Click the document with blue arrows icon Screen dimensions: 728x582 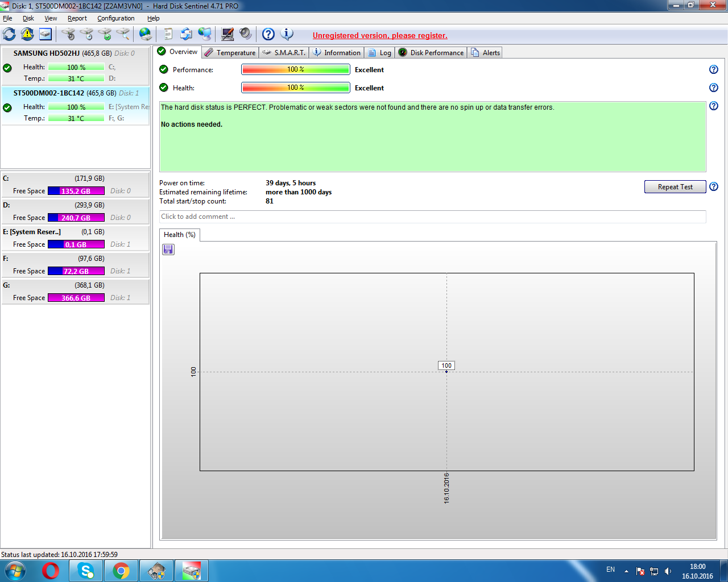click(x=186, y=34)
